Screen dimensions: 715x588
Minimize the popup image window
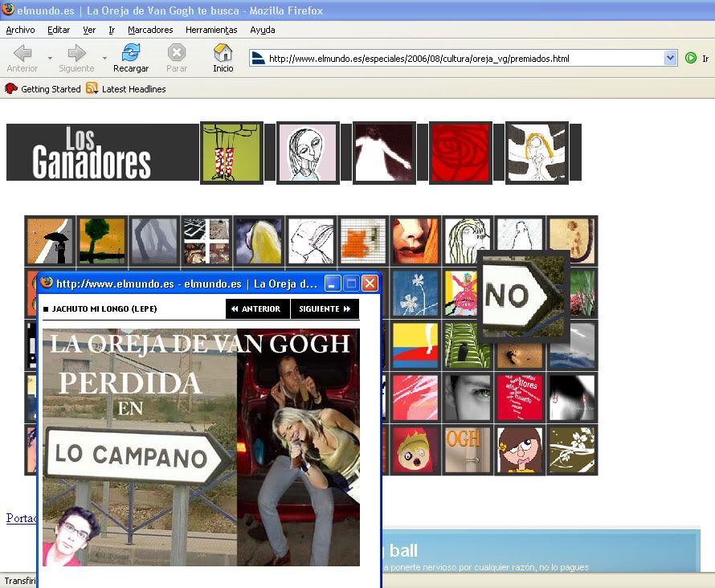point(333,284)
